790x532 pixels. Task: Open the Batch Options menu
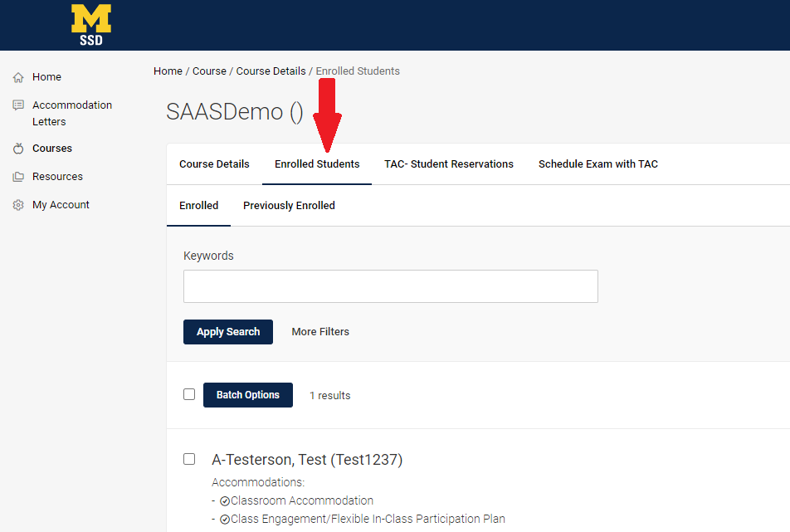(247, 395)
